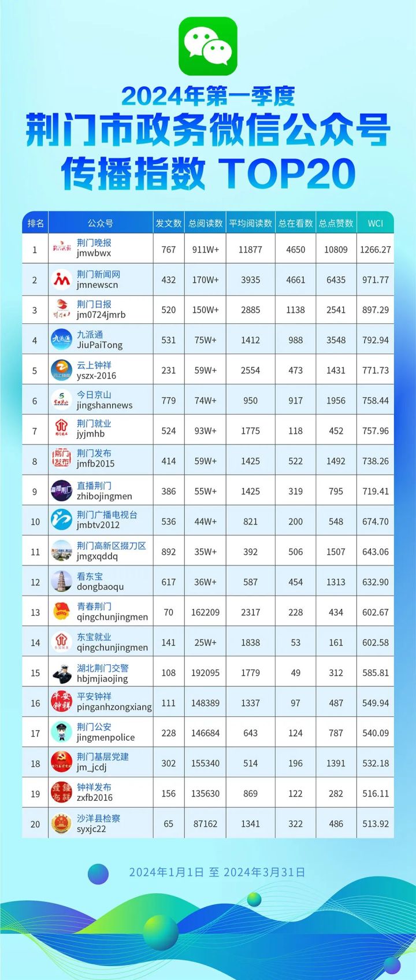The width and height of the screenshot is (416, 980).
Task: Click the green WeChat logo icon
Action: tap(208, 46)
